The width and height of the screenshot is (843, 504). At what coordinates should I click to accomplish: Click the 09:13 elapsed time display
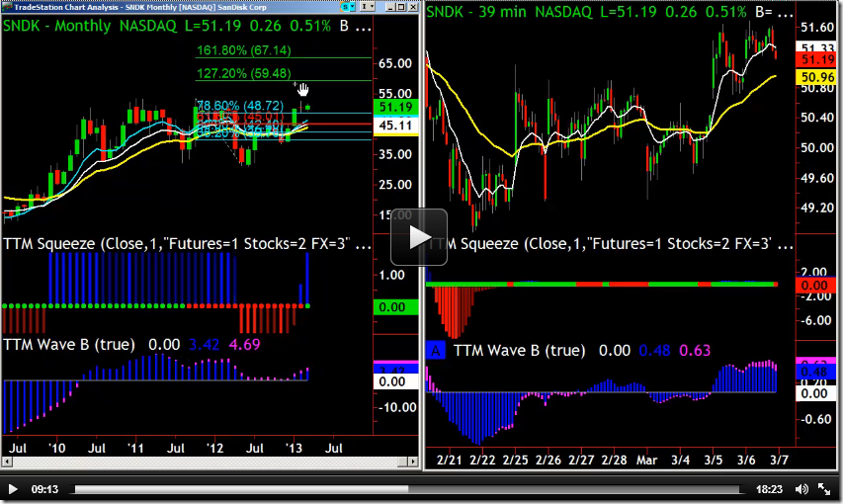tap(44, 489)
